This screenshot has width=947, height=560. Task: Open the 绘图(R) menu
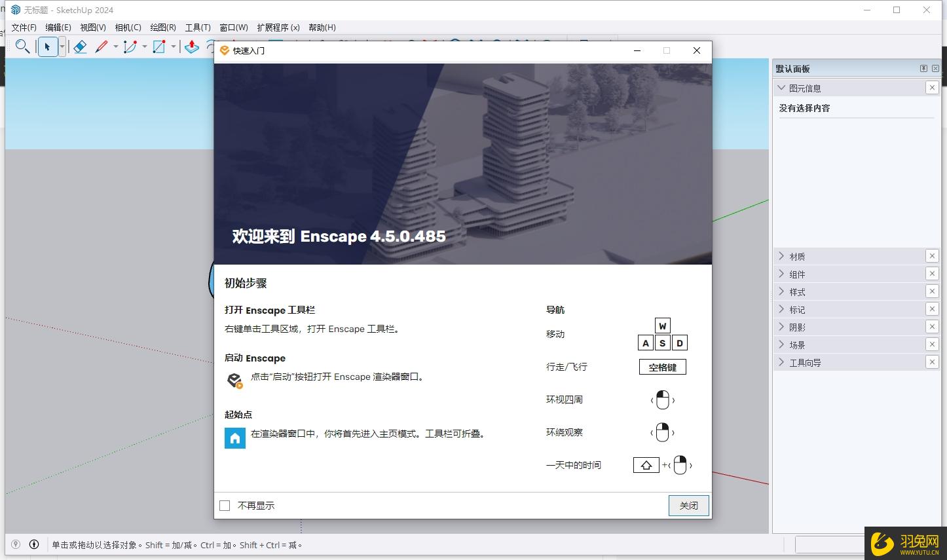(163, 28)
